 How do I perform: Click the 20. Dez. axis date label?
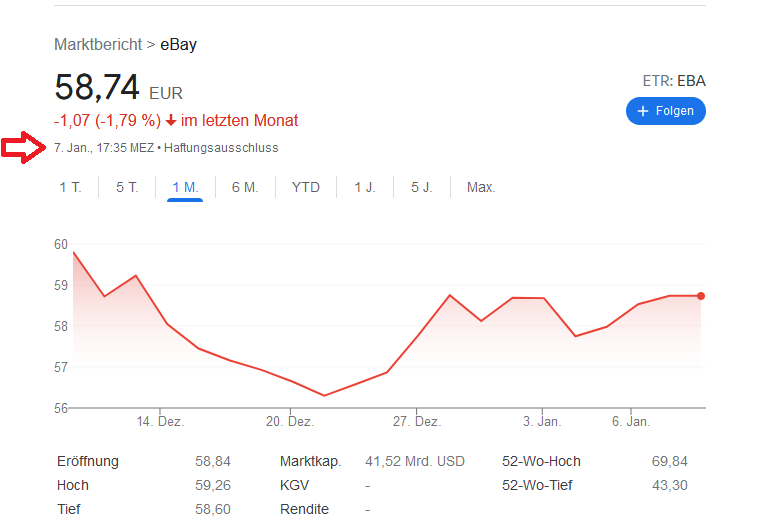point(289,422)
